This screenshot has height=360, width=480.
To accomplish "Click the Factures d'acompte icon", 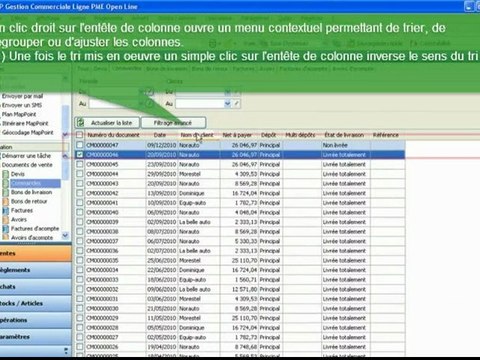I will [x=5, y=229].
